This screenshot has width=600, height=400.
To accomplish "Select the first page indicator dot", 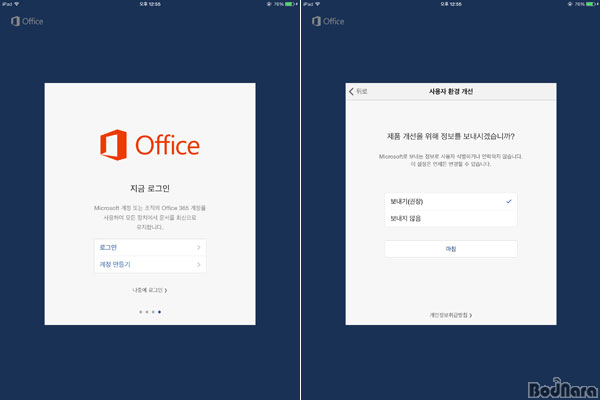I will click(140, 312).
